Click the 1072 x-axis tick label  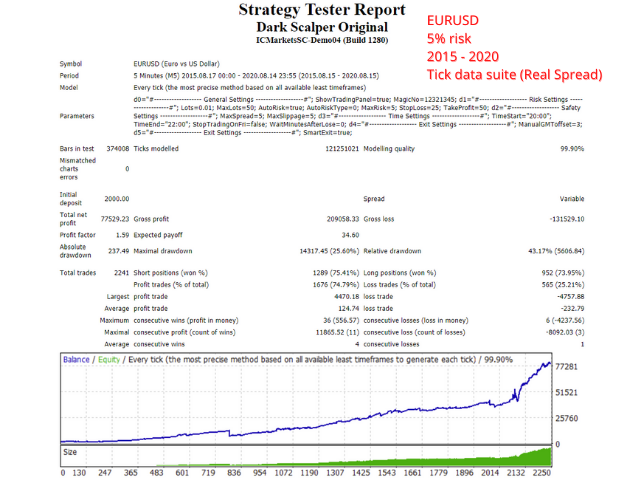(283, 473)
